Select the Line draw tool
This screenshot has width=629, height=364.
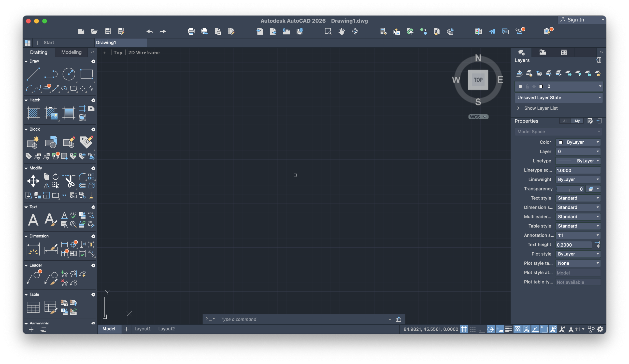pos(33,74)
